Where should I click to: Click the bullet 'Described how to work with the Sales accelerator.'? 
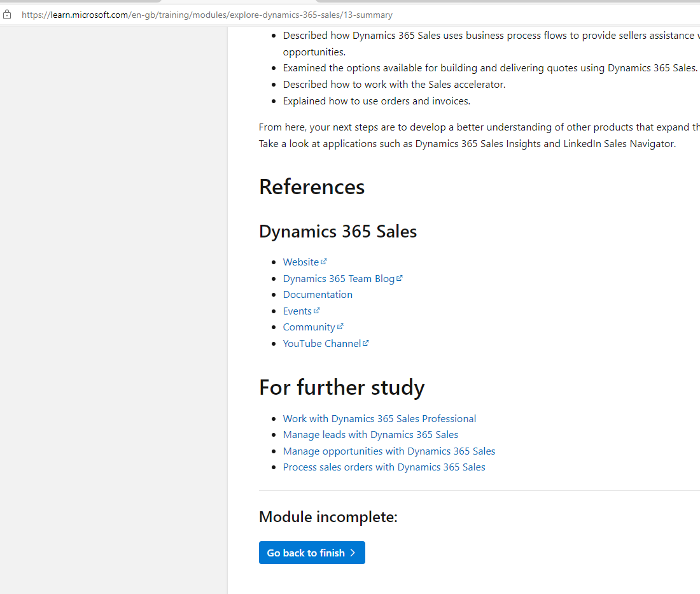(394, 85)
